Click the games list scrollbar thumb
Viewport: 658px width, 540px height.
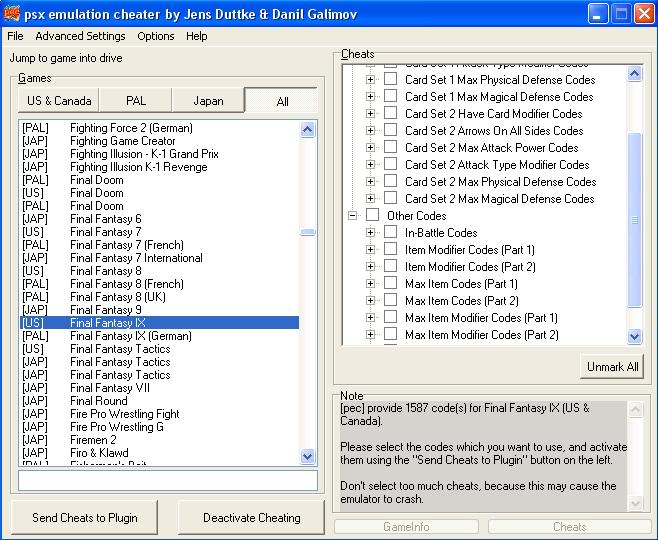click(x=308, y=232)
